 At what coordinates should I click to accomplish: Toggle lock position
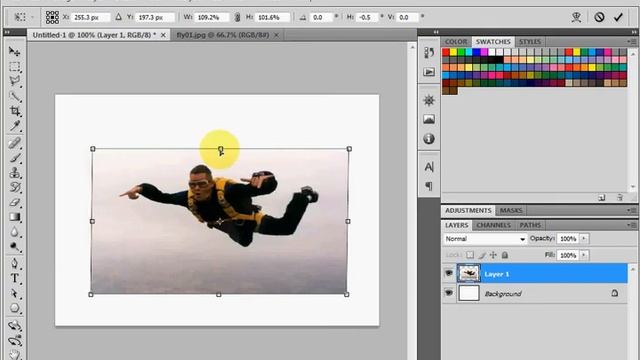pyautogui.click(x=493, y=255)
